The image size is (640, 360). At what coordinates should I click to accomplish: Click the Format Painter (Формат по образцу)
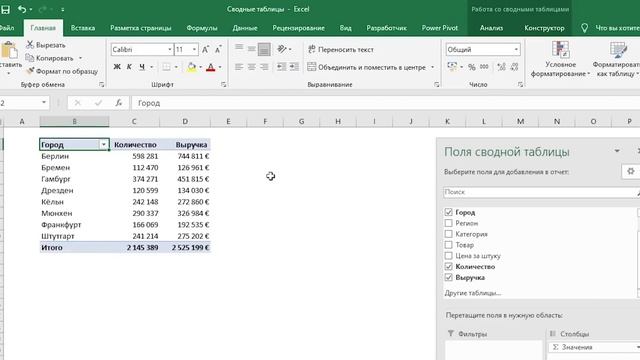point(62,71)
